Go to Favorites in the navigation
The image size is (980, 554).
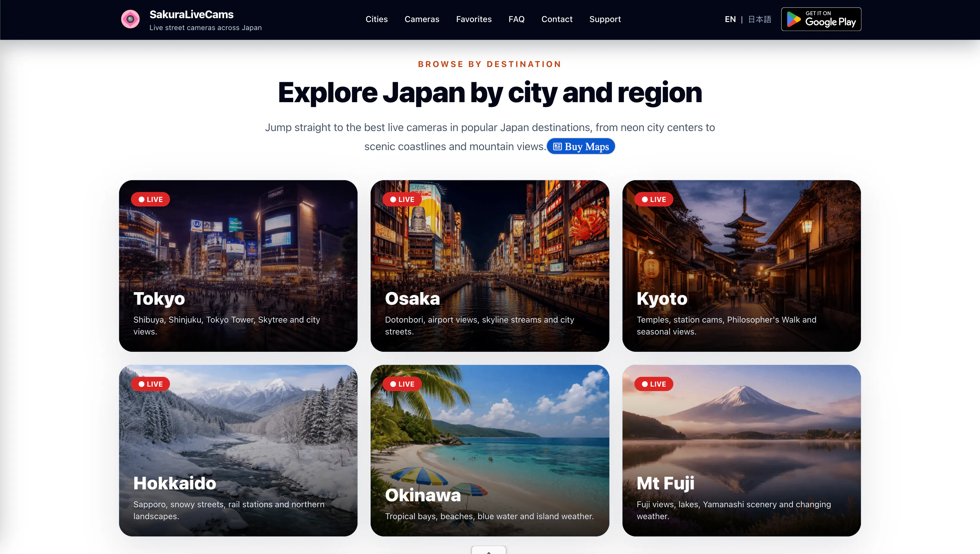click(474, 19)
